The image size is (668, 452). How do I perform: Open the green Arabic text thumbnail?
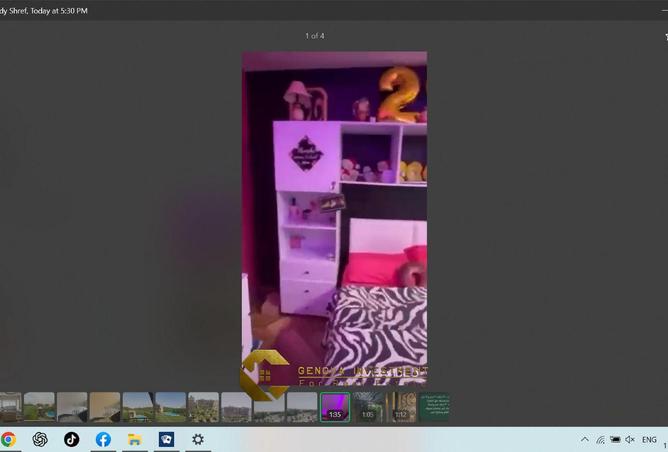click(437, 406)
